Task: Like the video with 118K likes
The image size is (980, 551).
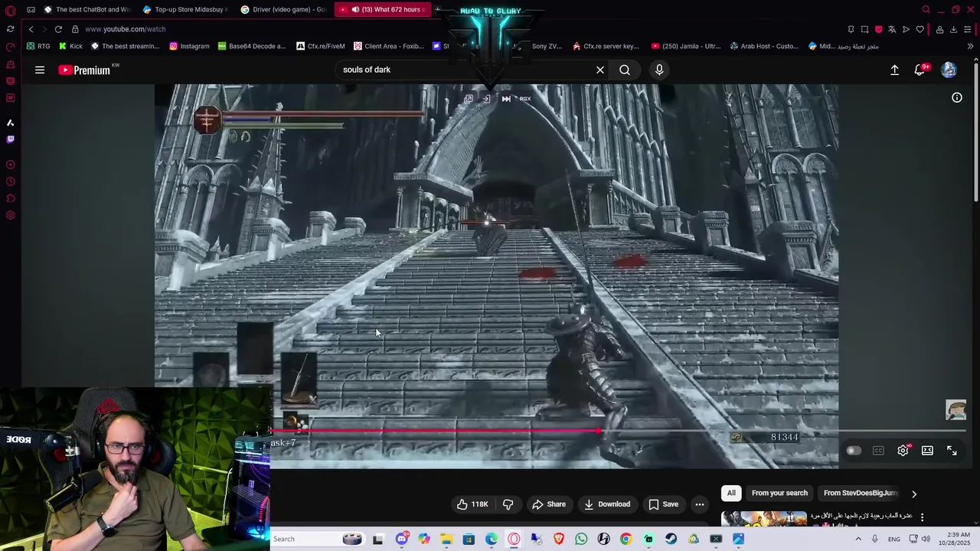Action: tap(472, 504)
